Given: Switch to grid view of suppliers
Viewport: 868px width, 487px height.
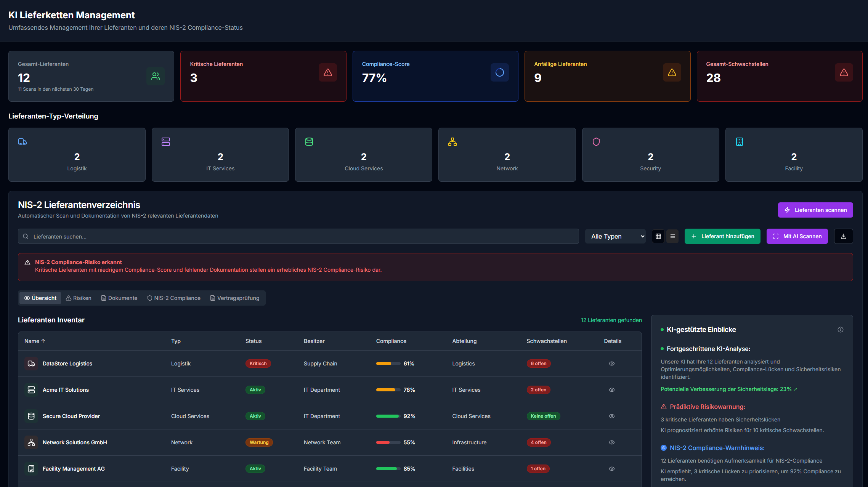Looking at the screenshot, I should [658, 236].
